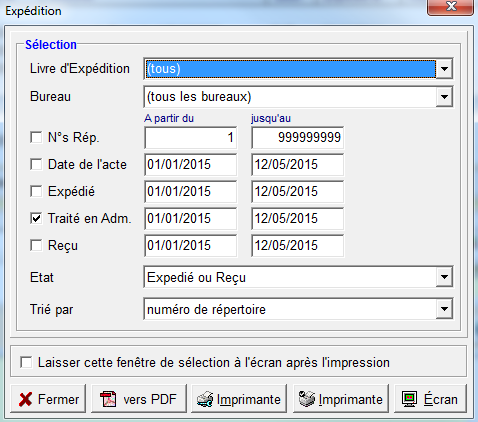Click the Date de l'acte start date field

click(191, 164)
